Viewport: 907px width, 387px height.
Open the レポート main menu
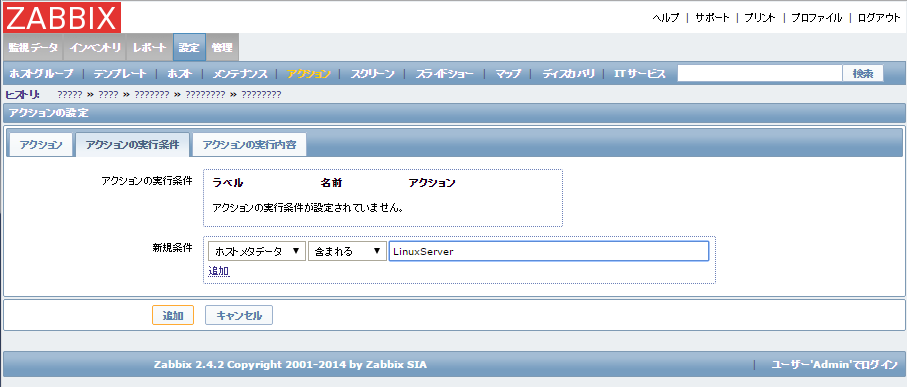tap(149, 48)
